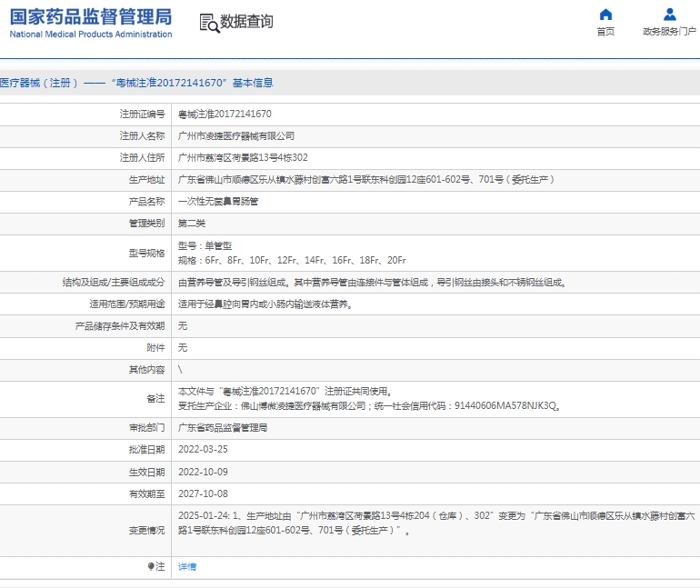Select 广州市荔湾区荷景路13号4栋302 address

click(243, 157)
